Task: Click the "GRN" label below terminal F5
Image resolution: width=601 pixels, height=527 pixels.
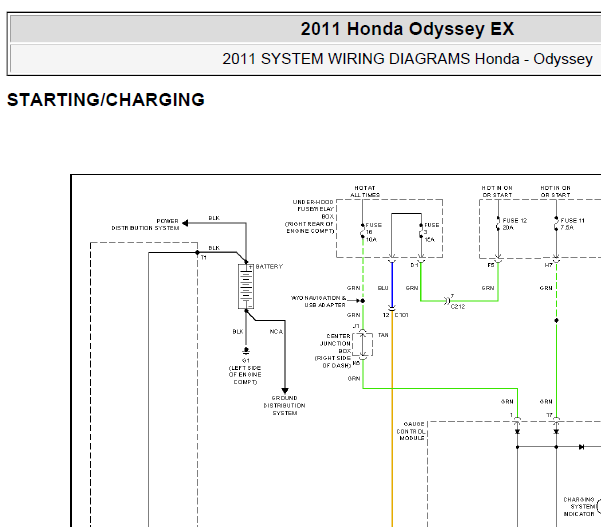Action: (x=488, y=288)
